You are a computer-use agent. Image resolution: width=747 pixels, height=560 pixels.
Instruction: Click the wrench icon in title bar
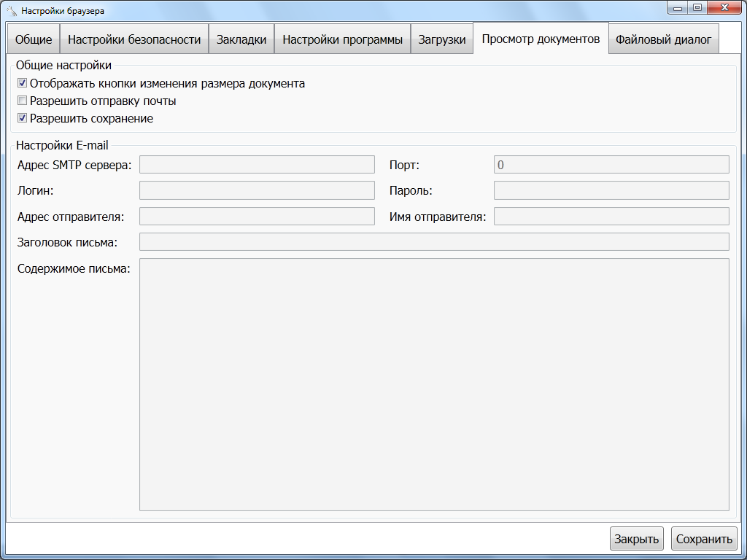tap(12, 11)
